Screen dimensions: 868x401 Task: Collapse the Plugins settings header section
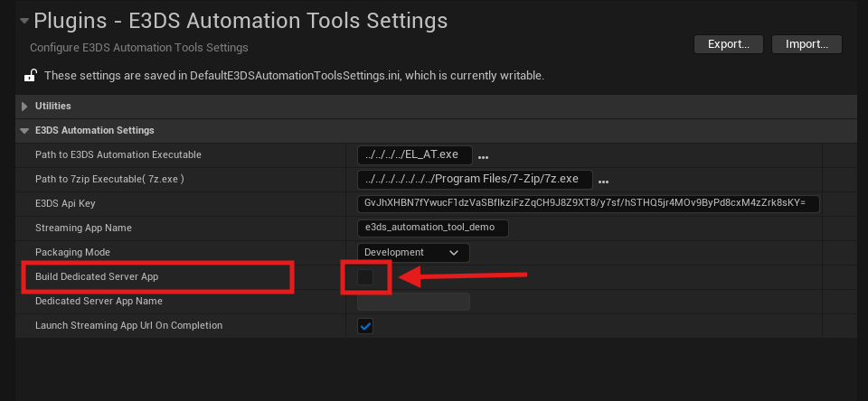coord(24,20)
